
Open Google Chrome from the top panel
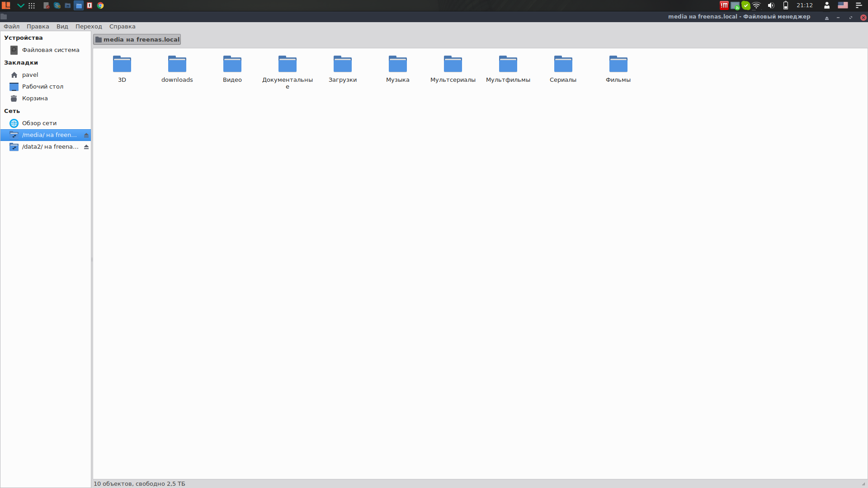(100, 5)
